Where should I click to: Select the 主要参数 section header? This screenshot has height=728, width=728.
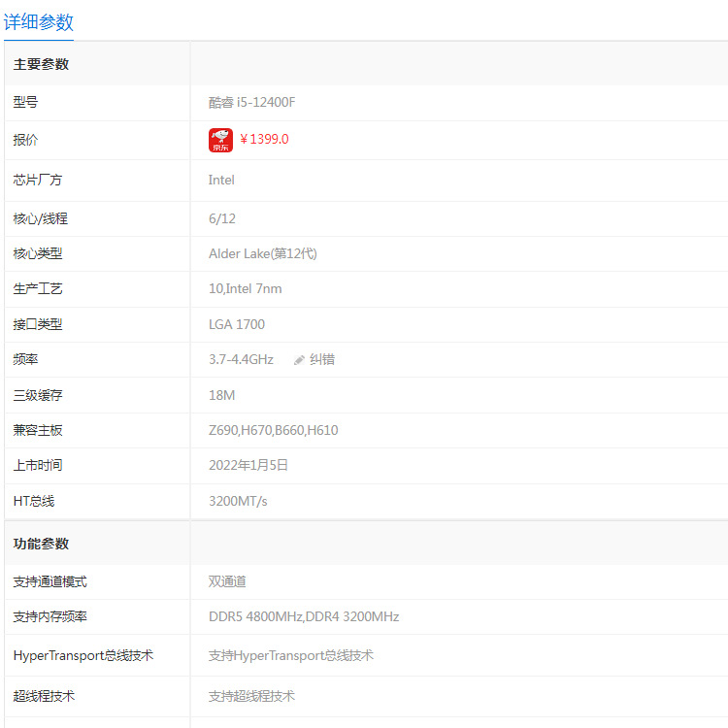[x=42, y=64]
